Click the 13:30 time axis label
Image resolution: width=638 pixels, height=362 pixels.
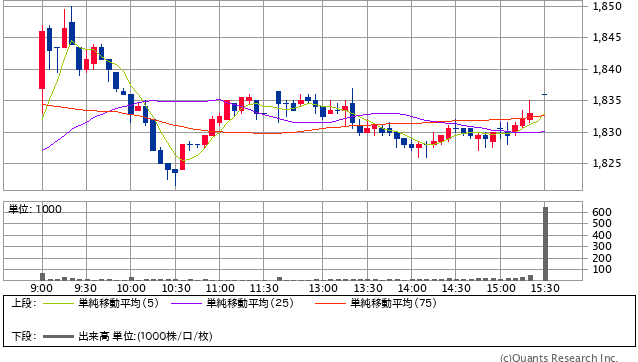tap(367, 288)
